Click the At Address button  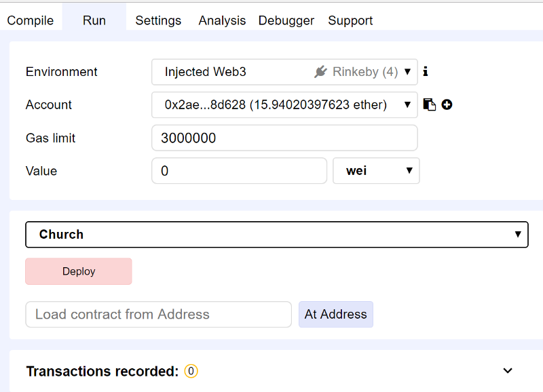(335, 315)
